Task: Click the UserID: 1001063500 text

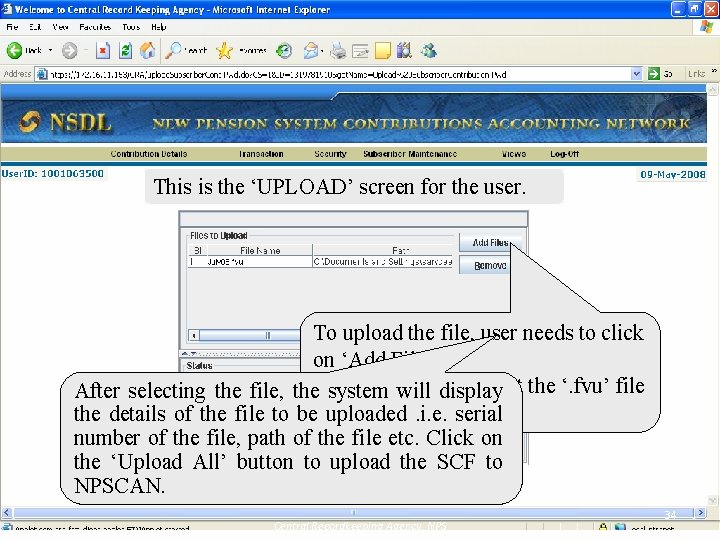Action: pos(53,174)
